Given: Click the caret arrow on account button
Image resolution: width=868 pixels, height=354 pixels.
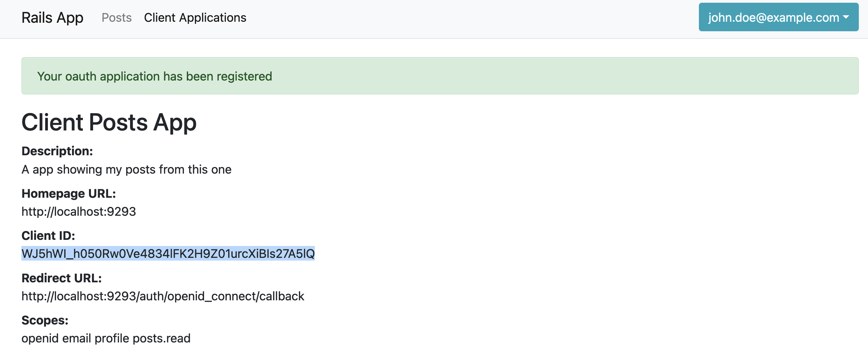Looking at the screenshot, I should (x=846, y=17).
